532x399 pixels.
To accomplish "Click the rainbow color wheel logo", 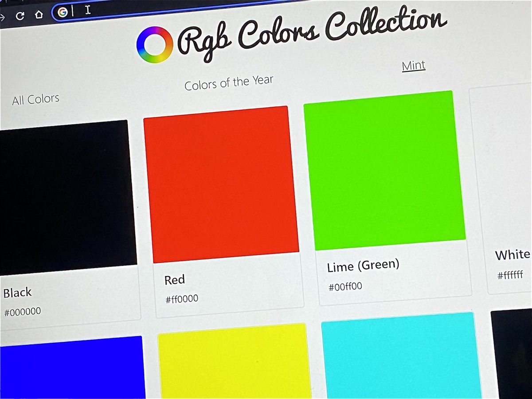I will pos(154,45).
